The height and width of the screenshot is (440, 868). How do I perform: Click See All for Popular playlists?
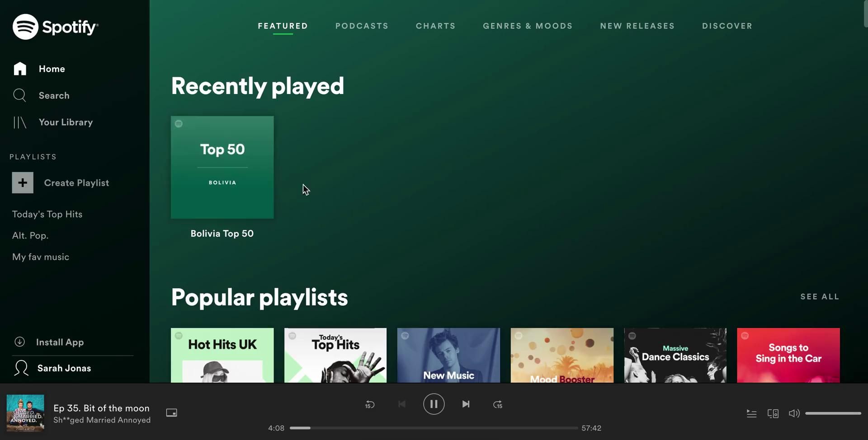(820, 297)
